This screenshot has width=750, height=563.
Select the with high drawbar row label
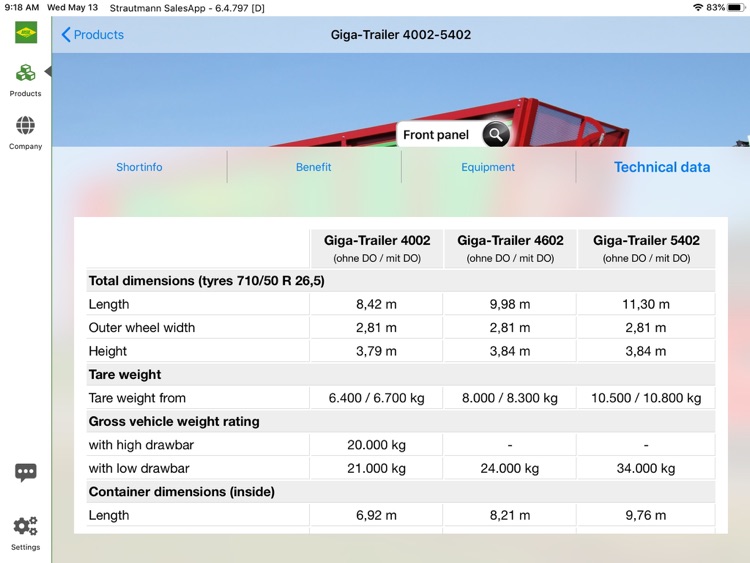point(142,445)
